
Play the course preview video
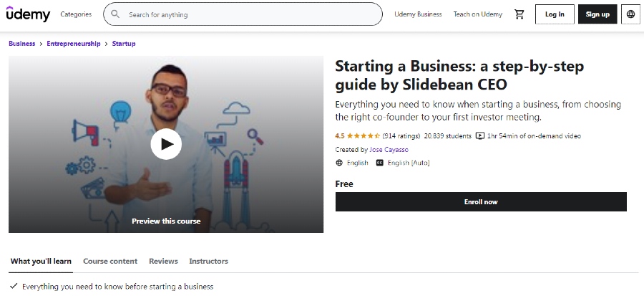coord(166,144)
